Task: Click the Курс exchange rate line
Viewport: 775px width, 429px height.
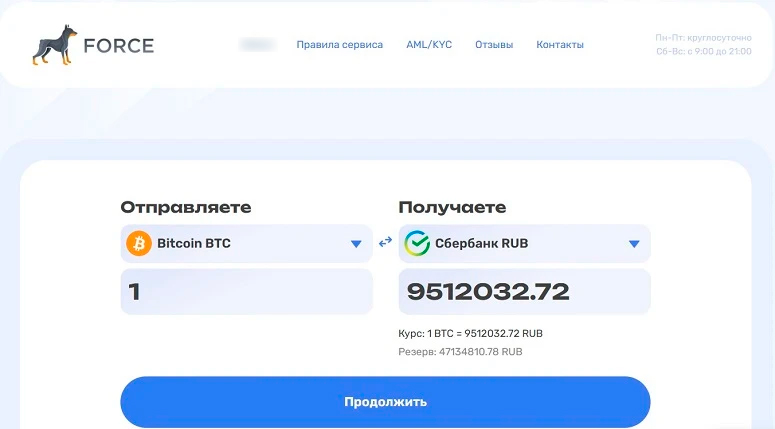Action: click(x=470, y=333)
